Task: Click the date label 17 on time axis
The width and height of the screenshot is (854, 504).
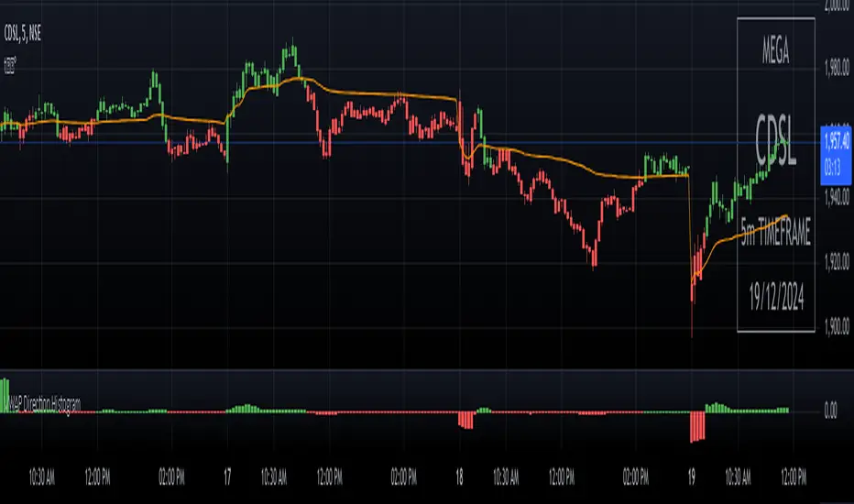Action: click(x=227, y=477)
